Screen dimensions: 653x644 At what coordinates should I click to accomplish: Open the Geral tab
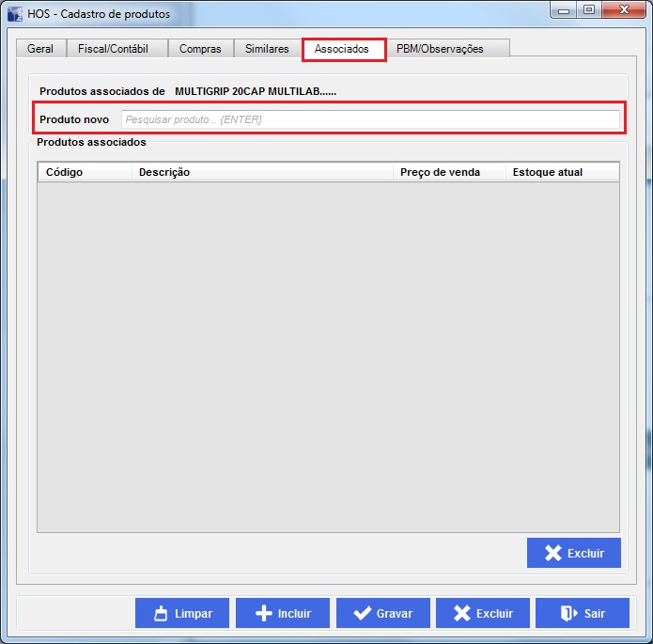[x=40, y=49]
